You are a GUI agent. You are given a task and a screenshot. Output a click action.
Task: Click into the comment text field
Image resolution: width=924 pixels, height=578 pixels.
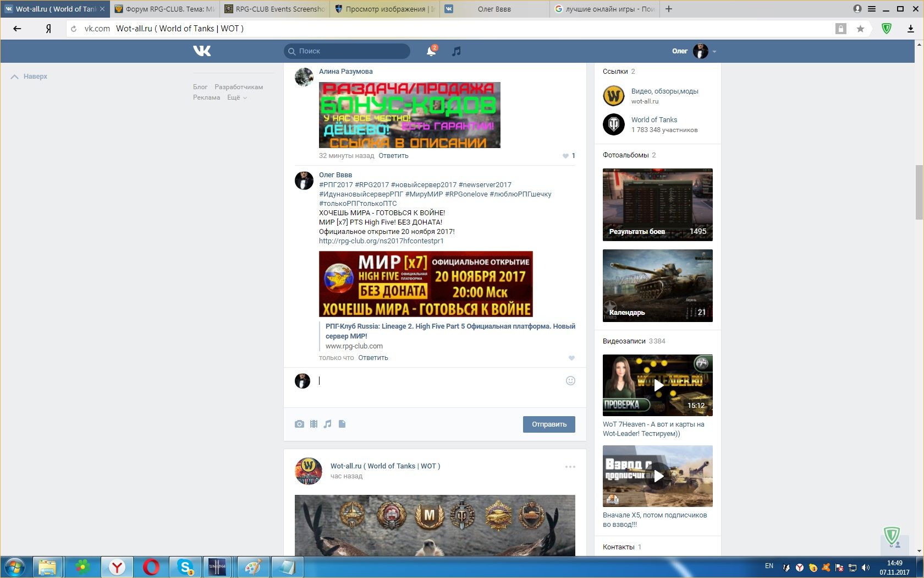click(x=440, y=381)
